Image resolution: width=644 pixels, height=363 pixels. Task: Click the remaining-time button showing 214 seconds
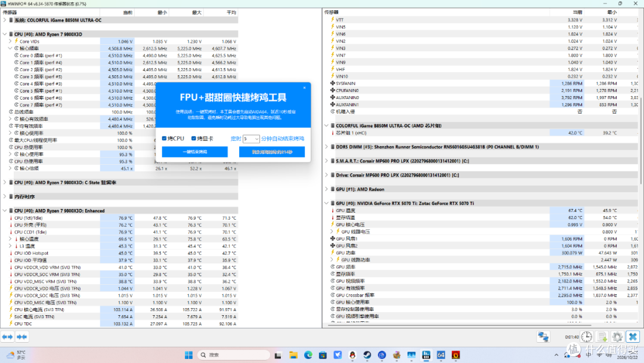[x=272, y=152]
